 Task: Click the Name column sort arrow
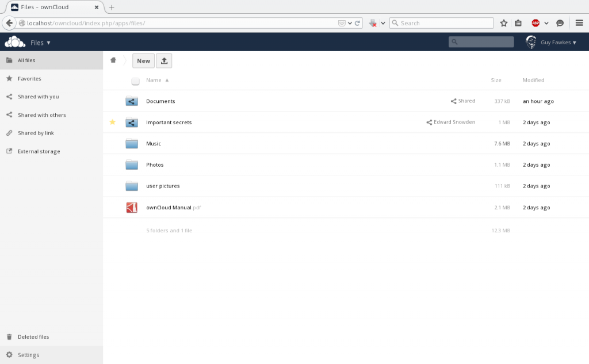coord(167,80)
